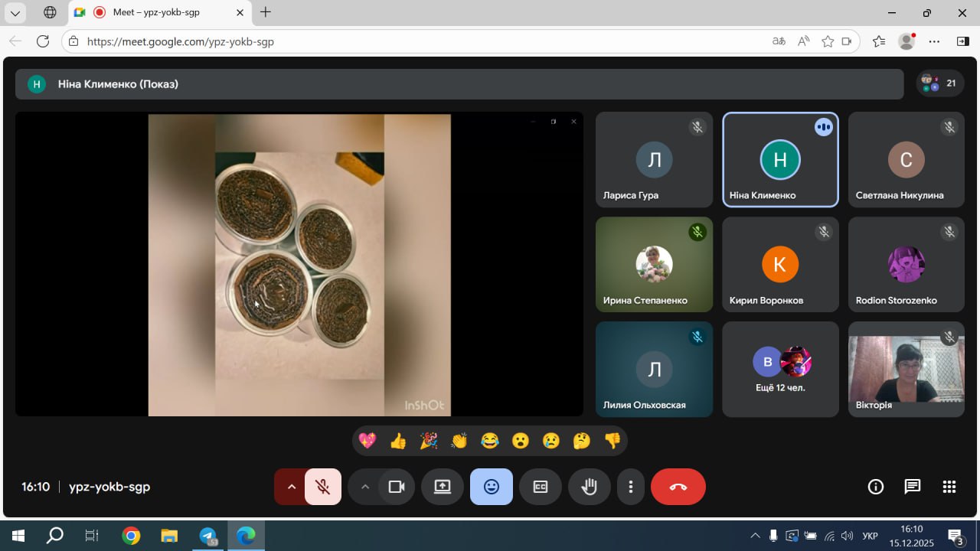Toggle the camera on or off
Image resolution: width=980 pixels, height=551 pixels.
(396, 487)
